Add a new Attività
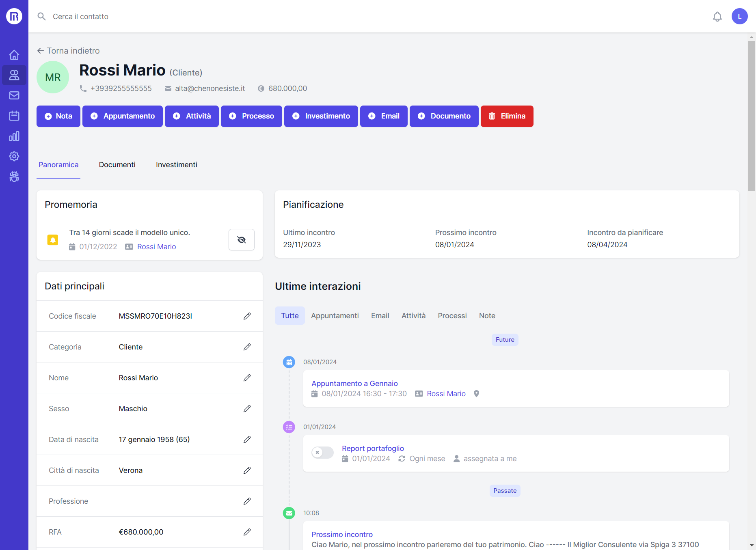The height and width of the screenshot is (550, 756). pos(192,116)
